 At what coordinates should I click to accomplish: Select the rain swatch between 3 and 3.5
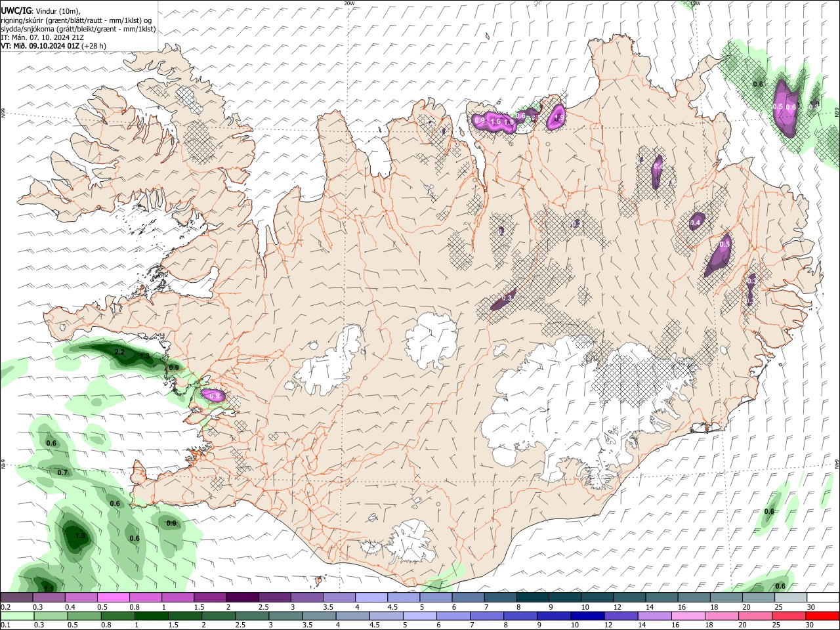(x=285, y=616)
